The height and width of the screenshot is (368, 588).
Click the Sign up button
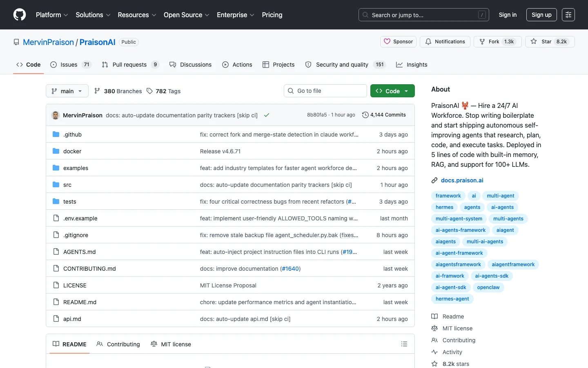tap(541, 15)
